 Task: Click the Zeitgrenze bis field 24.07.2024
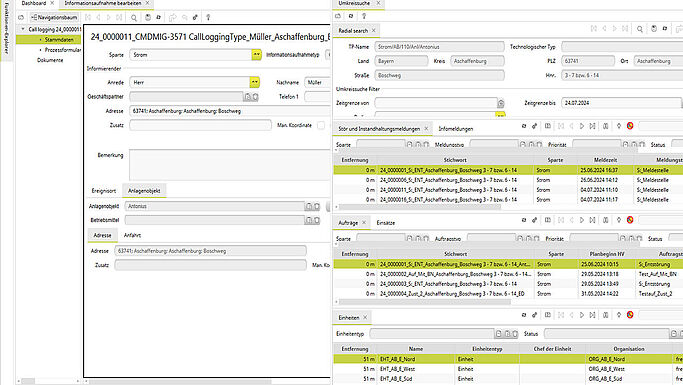(621, 103)
